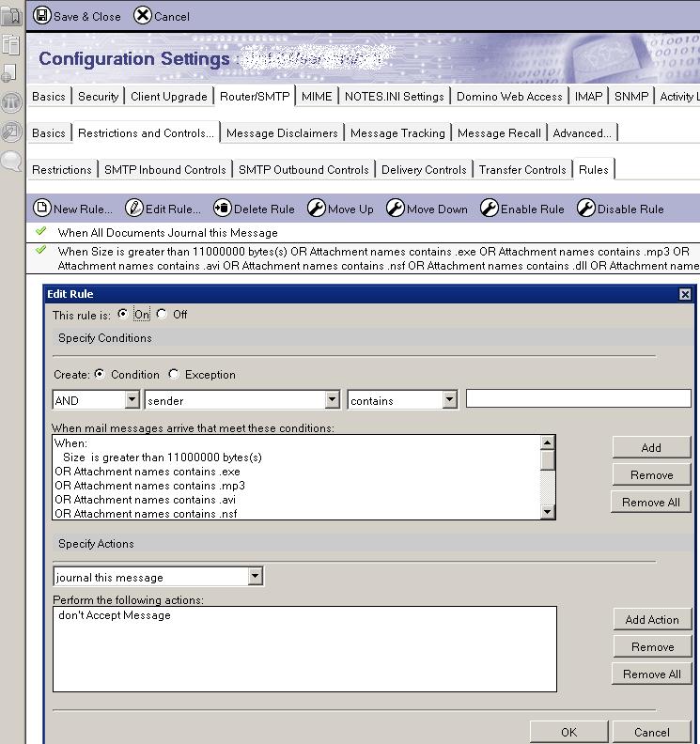Open the framed picture icon in left sidebar
The image size is (700, 744).
pyautogui.click(x=11, y=132)
